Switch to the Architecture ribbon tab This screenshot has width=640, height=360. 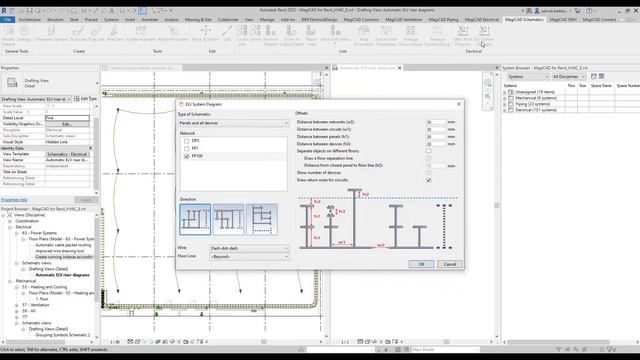[30, 20]
